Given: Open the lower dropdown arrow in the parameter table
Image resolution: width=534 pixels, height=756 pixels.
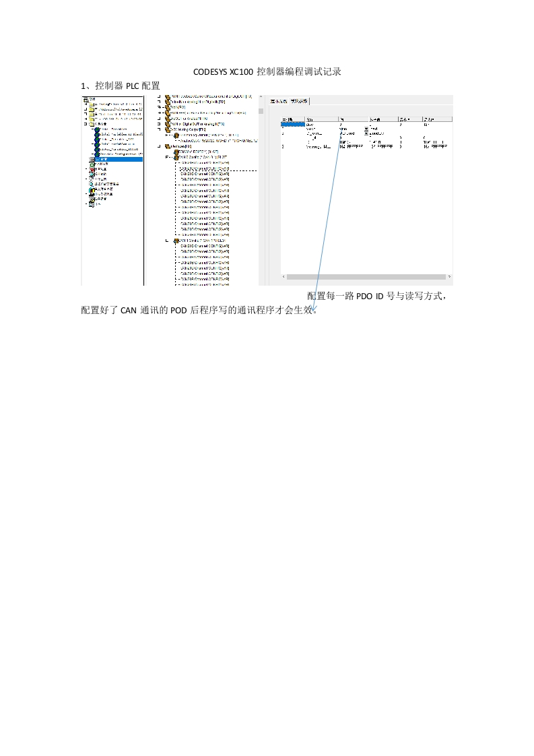Looking at the screenshot, I should pyautogui.click(x=366, y=133).
